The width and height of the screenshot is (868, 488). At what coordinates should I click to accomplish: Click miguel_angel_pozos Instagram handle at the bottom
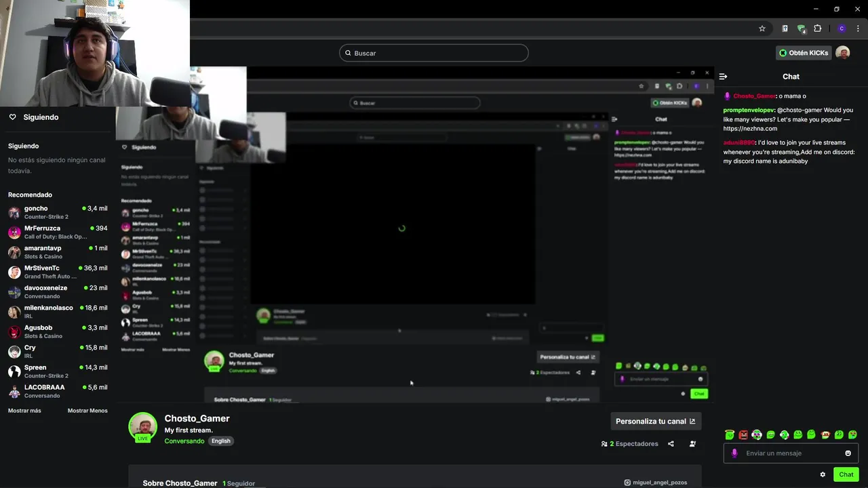[x=660, y=483]
